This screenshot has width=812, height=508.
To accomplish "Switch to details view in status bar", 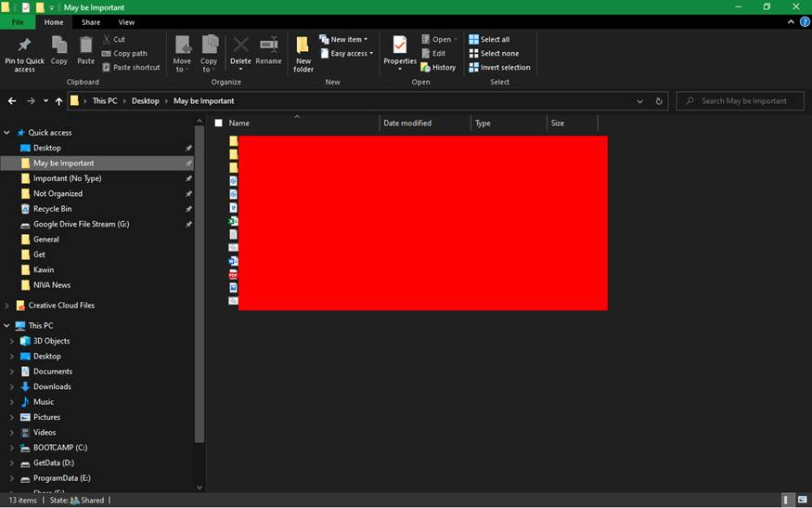I will point(788,500).
